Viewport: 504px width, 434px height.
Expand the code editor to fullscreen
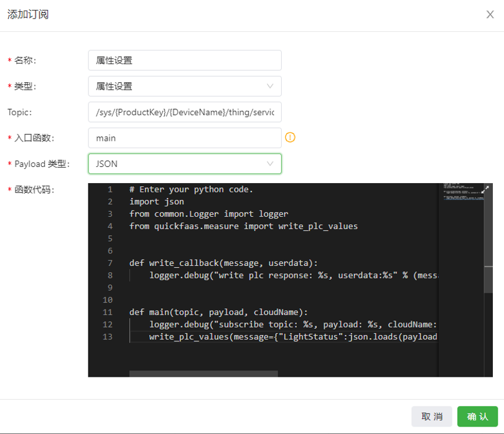(487, 188)
